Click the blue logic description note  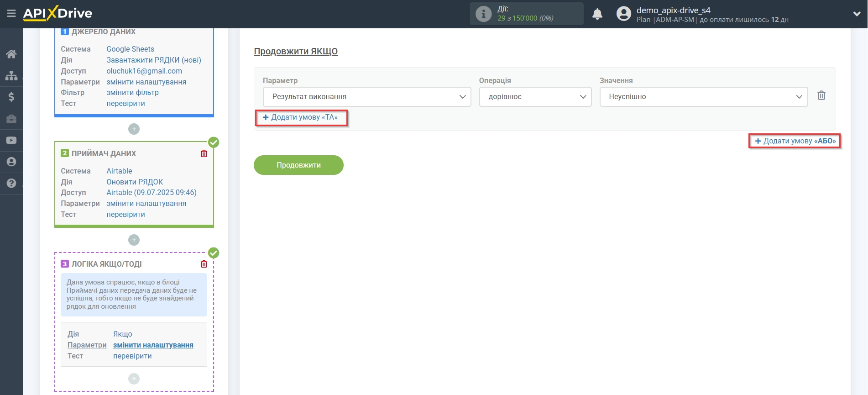pyautogui.click(x=134, y=295)
